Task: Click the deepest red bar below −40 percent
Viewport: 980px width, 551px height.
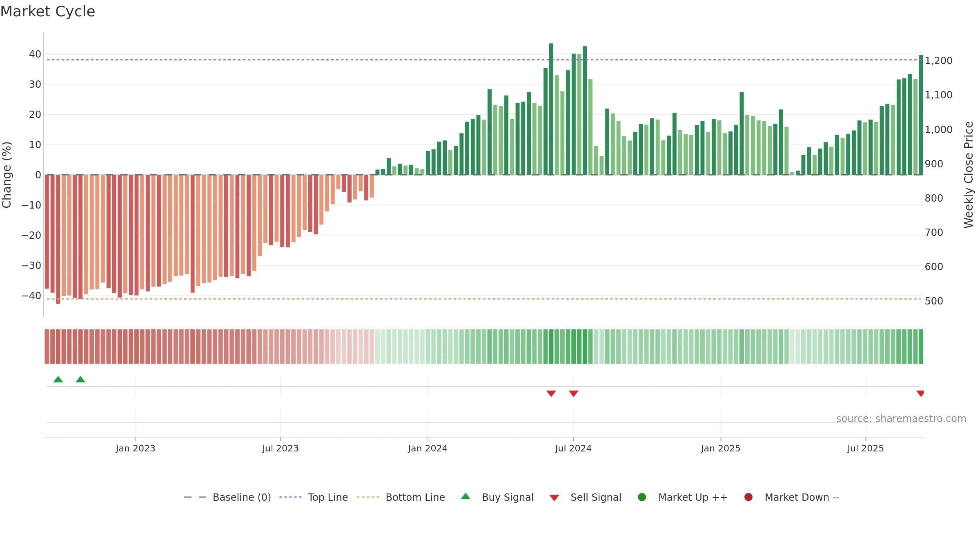Action: pos(58,239)
